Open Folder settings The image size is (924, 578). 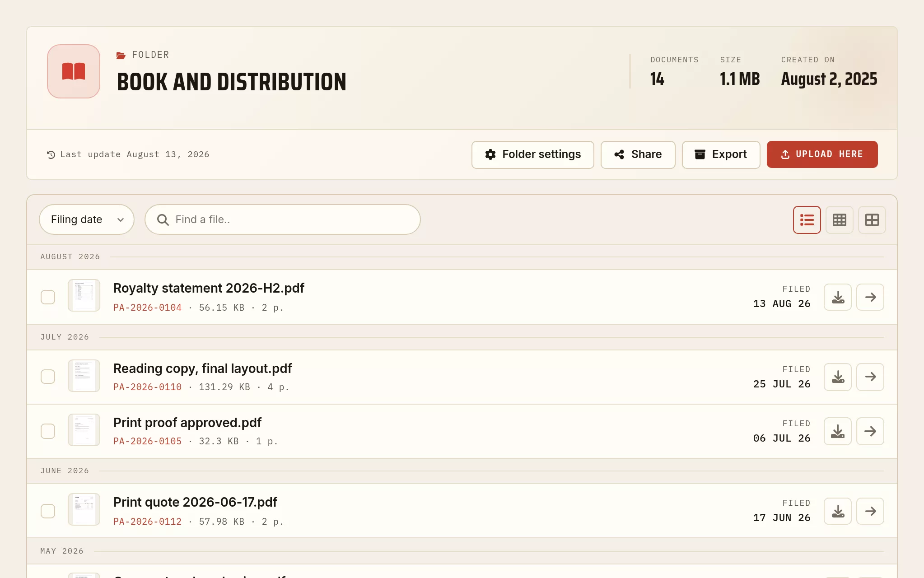click(533, 154)
